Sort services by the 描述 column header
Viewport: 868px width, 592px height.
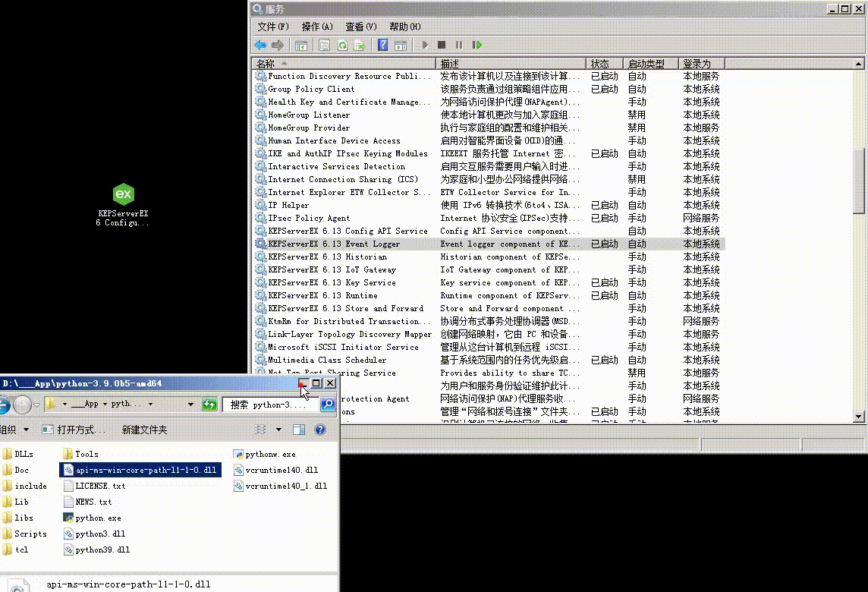point(511,64)
